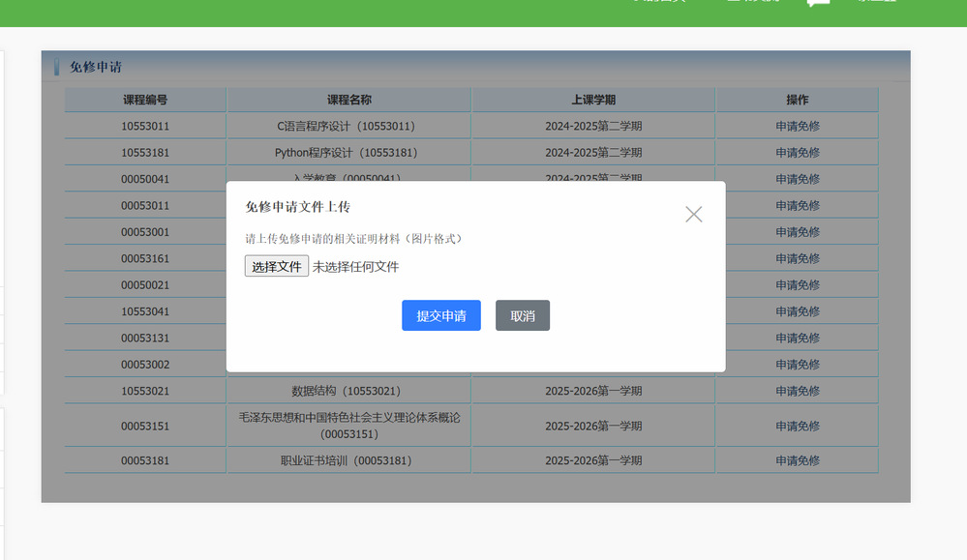Click 申请免修 in the 00053001 row
This screenshot has width=967, height=560.
(x=797, y=232)
